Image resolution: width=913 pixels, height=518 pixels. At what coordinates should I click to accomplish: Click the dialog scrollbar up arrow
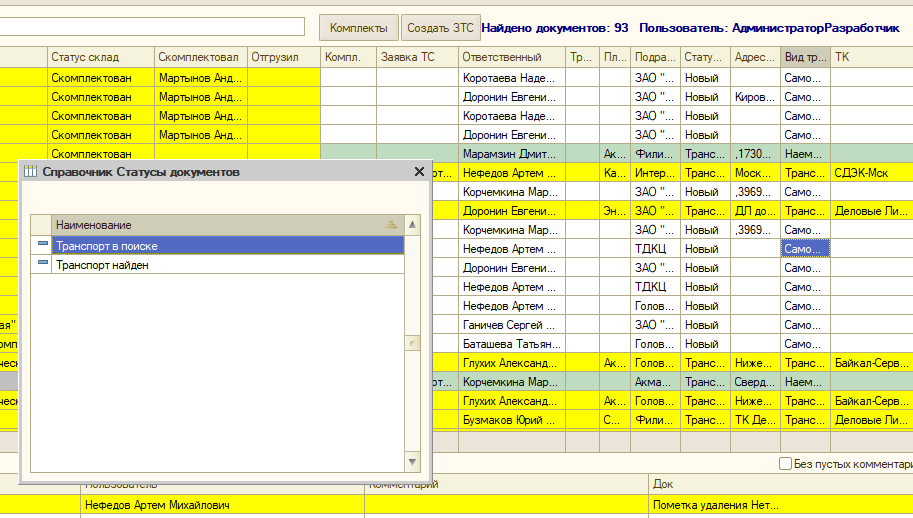pyautogui.click(x=412, y=225)
